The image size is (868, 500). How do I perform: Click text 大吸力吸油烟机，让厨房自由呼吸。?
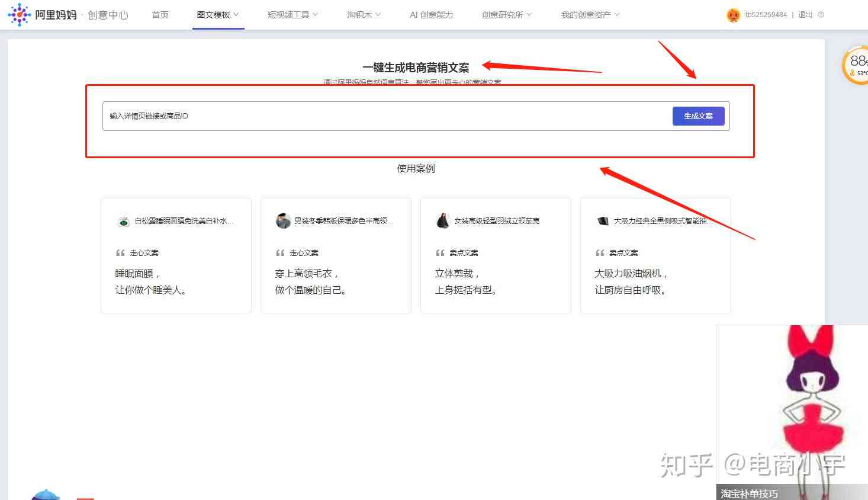632,282
